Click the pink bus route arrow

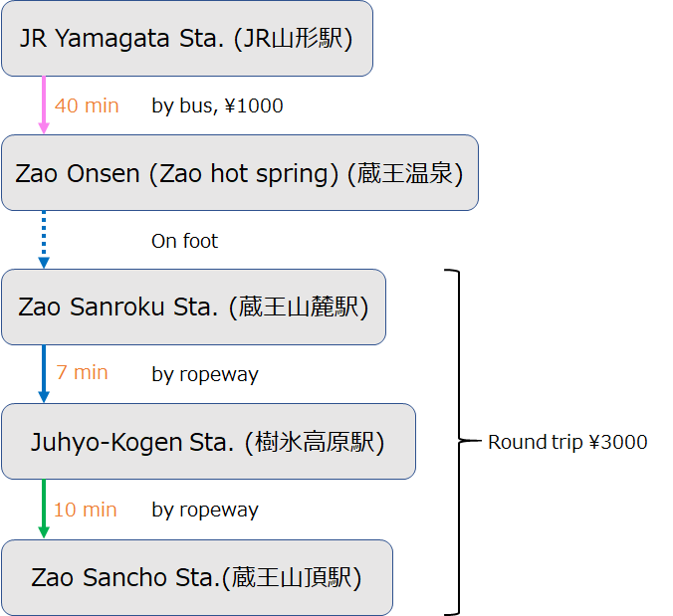pos(44,105)
